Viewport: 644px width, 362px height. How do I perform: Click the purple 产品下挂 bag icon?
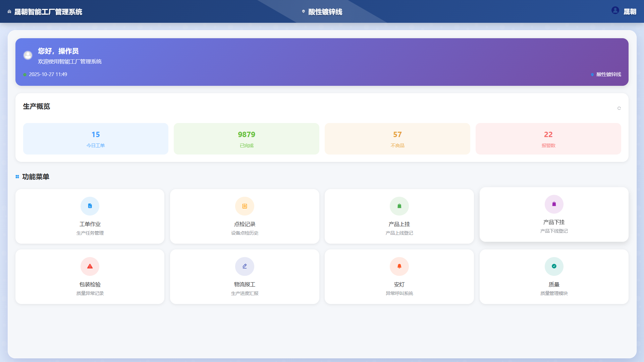(x=554, y=204)
